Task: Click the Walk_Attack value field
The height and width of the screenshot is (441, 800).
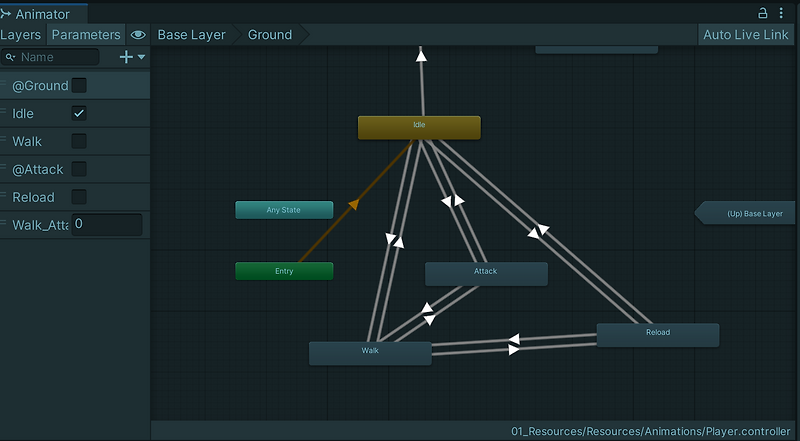Action: (x=107, y=225)
